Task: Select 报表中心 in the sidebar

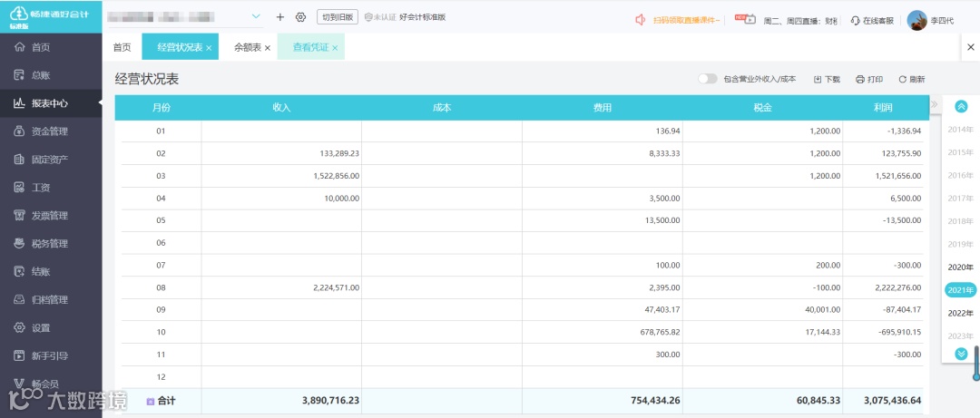Action: [x=51, y=103]
